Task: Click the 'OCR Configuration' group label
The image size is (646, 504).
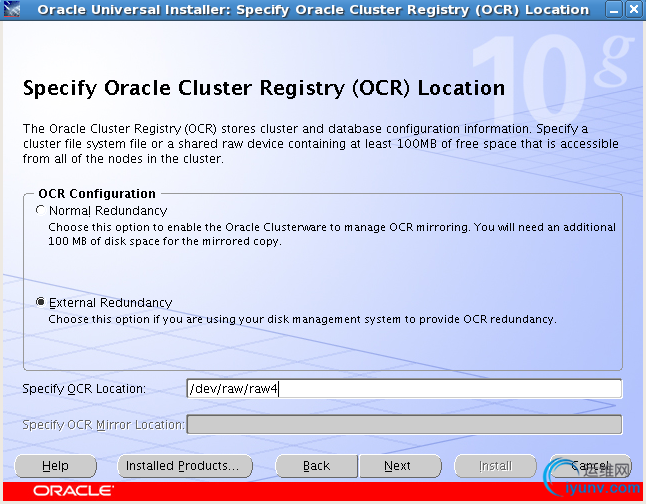Action: [97, 193]
